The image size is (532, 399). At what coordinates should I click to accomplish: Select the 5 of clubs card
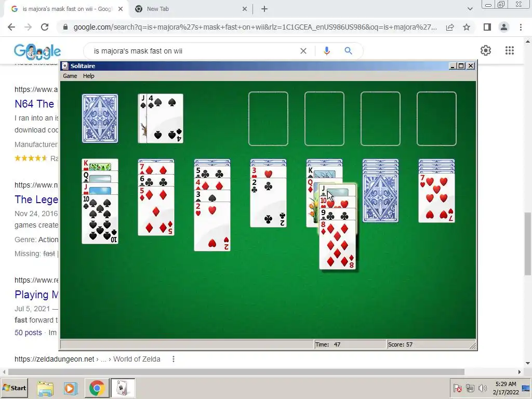click(212, 173)
